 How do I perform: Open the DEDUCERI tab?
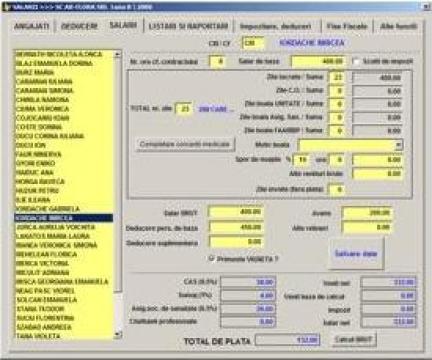(79, 26)
